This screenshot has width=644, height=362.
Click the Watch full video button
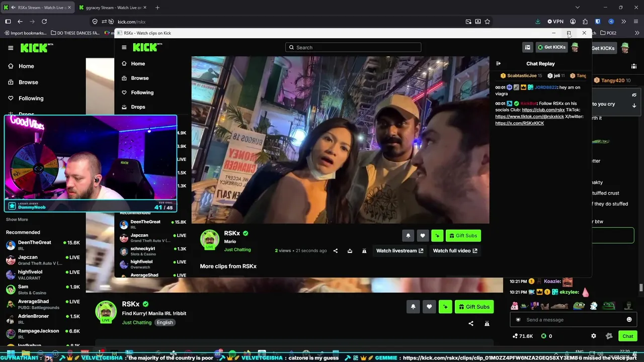tap(455, 251)
